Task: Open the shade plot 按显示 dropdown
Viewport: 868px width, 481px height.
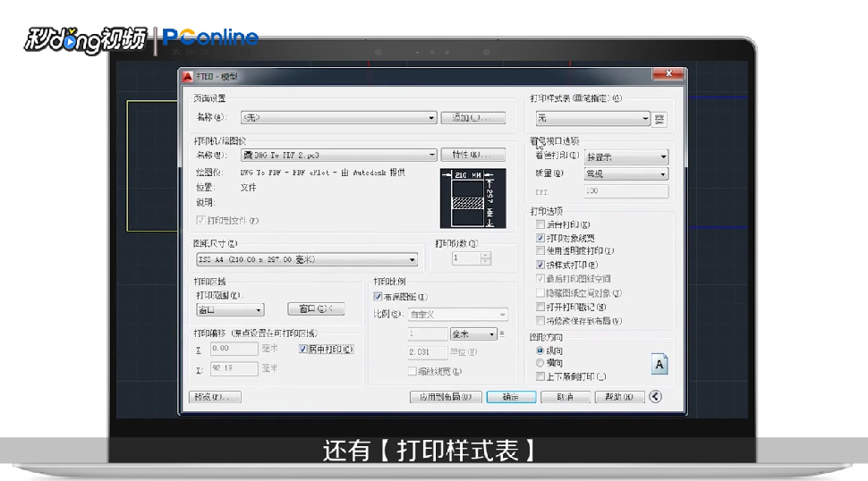Action: pyautogui.click(x=626, y=157)
